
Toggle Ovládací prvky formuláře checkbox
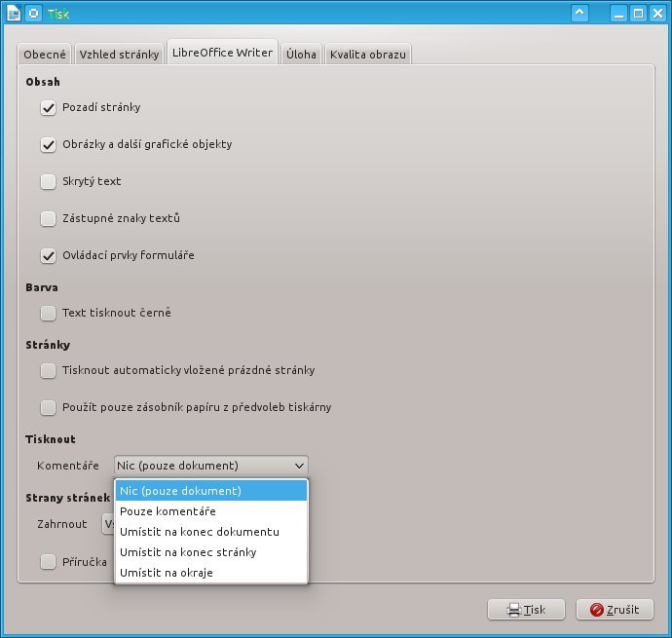[x=48, y=256]
